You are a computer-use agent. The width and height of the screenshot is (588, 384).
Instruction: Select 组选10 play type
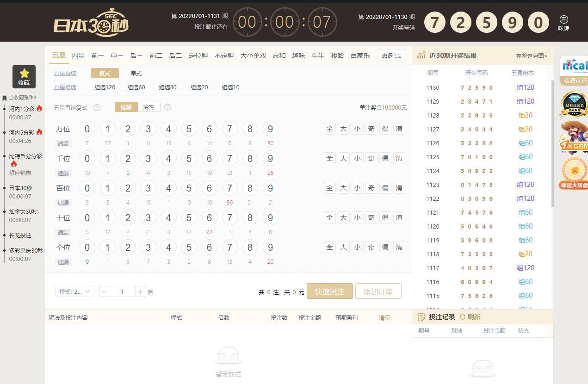pyautogui.click(x=230, y=87)
